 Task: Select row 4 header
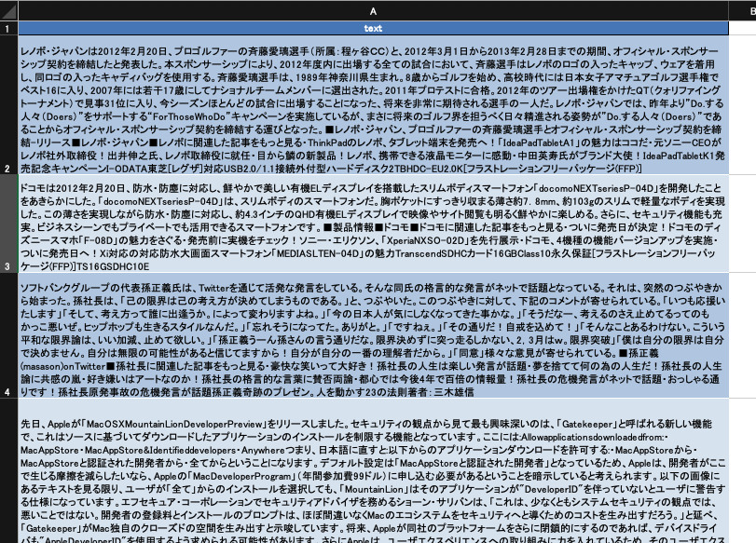point(8,335)
